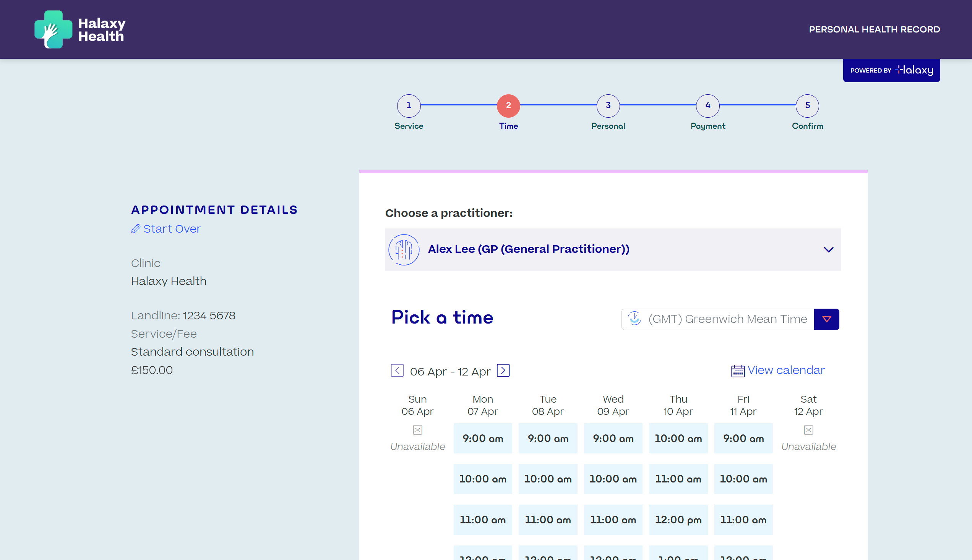
Task: Click the Greenwich Mean Time field
Action: [718, 319]
